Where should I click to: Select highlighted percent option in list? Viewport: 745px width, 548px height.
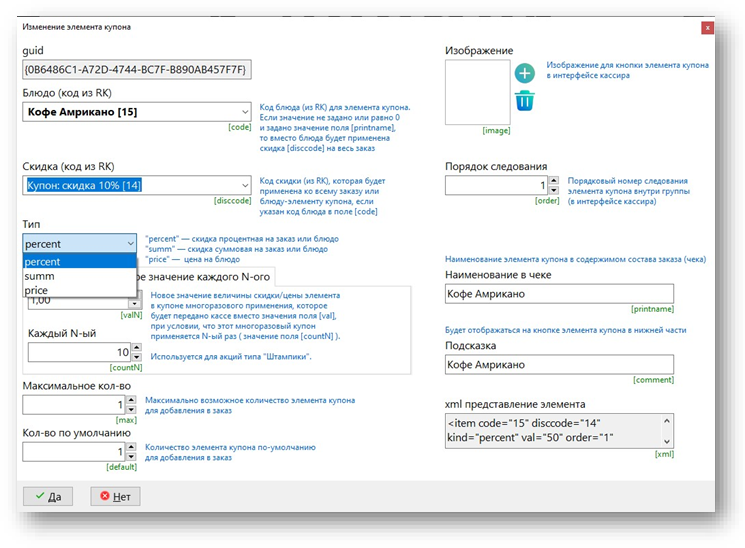[78, 261]
